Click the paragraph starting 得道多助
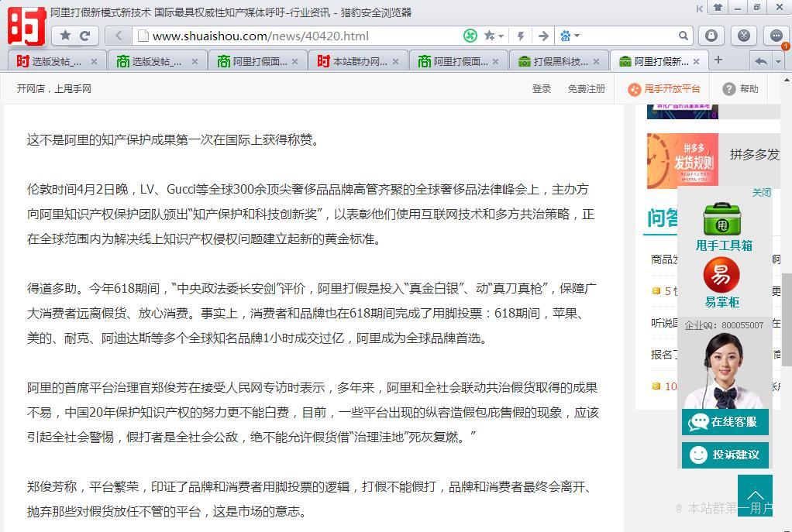Viewport: 792px width, 532px height. (312, 313)
